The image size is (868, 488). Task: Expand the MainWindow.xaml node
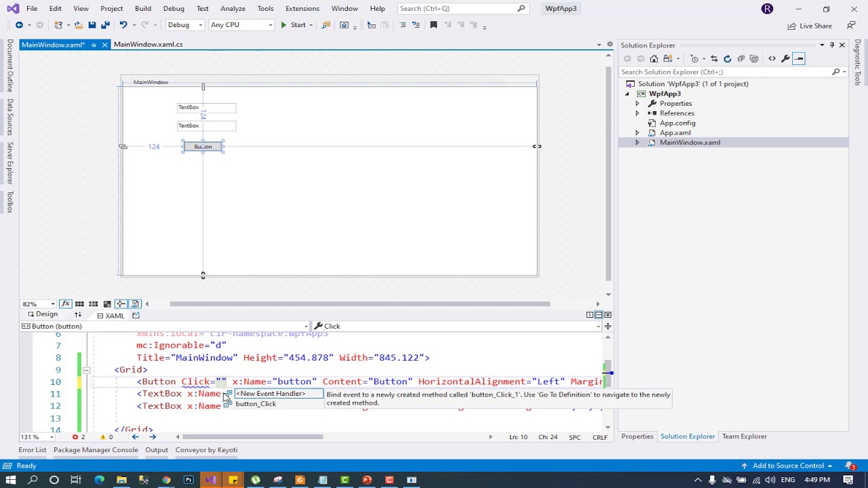637,142
